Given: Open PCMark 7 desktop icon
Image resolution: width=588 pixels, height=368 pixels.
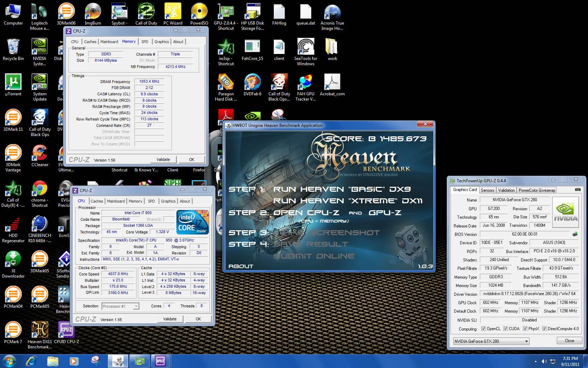Looking at the screenshot, I should [13, 333].
